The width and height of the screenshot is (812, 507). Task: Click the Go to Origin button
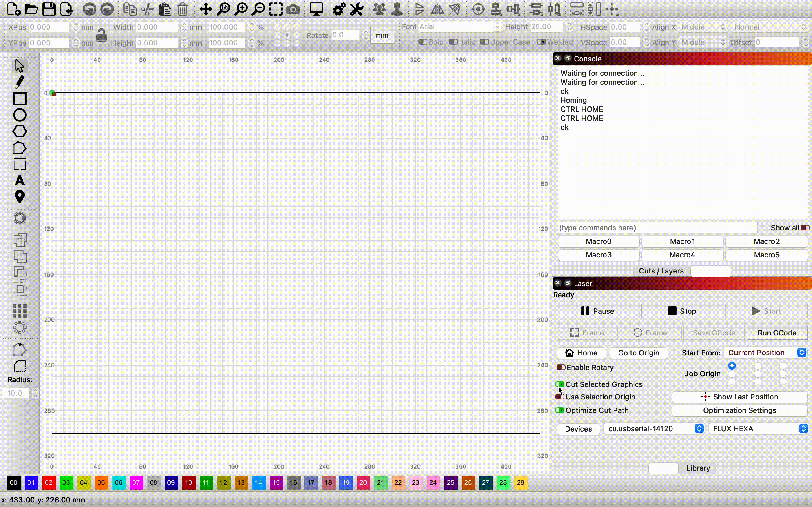pos(638,353)
